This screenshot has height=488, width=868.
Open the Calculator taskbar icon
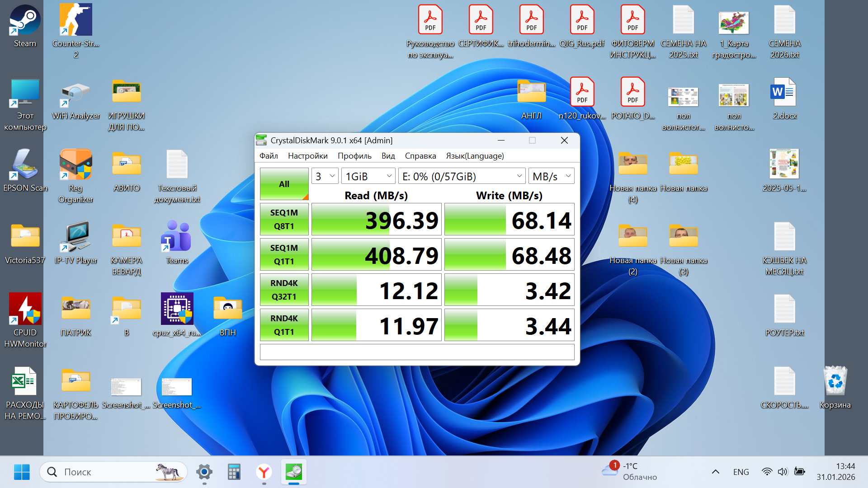click(x=234, y=472)
